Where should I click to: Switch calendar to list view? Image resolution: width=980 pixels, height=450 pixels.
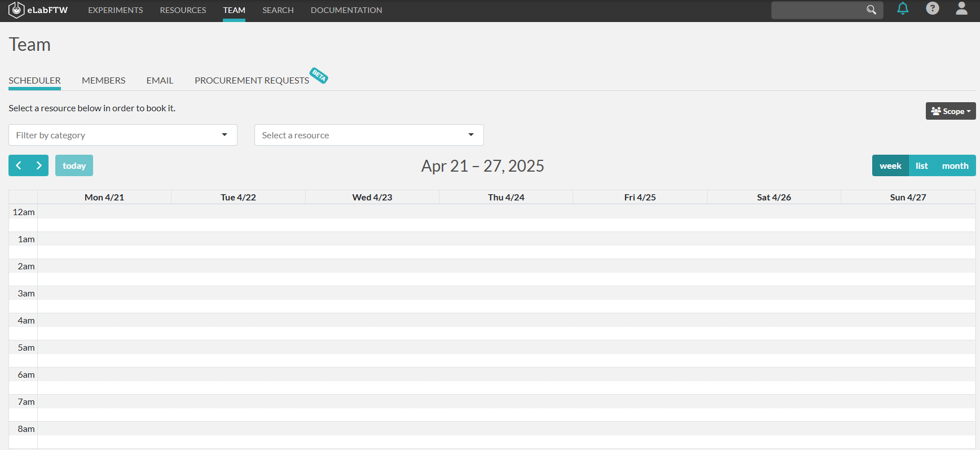[x=921, y=165]
